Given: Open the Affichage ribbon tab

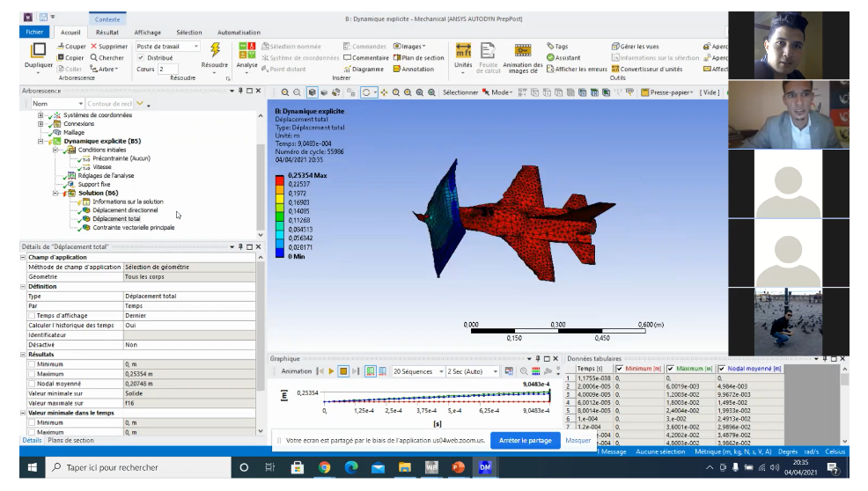Looking at the screenshot, I should pyautogui.click(x=147, y=33).
